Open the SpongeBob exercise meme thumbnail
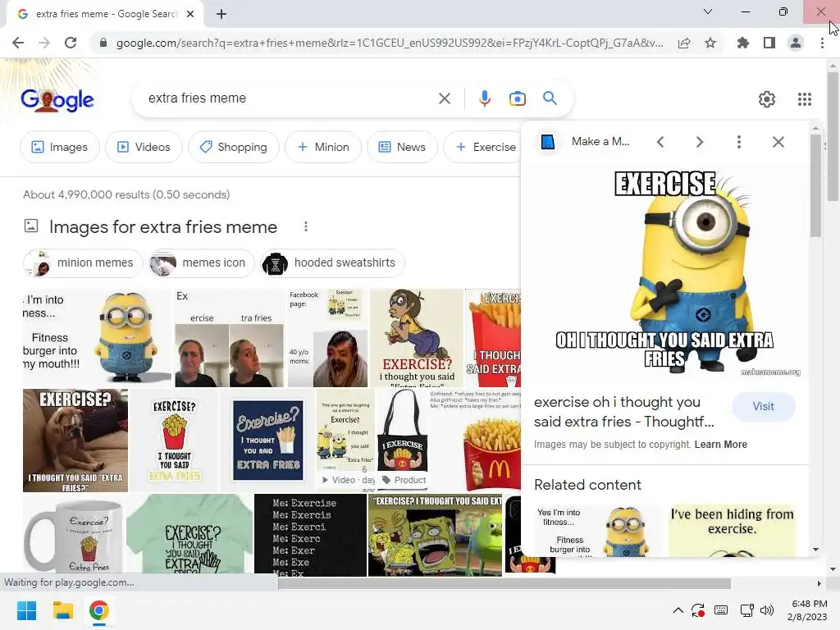This screenshot has width=840, height=630. tap(435, 535)
